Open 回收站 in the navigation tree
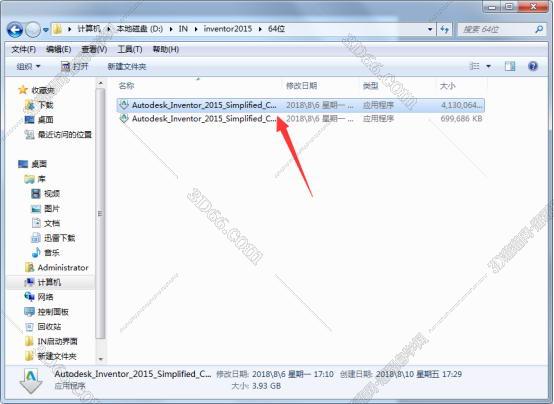The height and width of the screenshot is (404, 554). pos(49,327)
